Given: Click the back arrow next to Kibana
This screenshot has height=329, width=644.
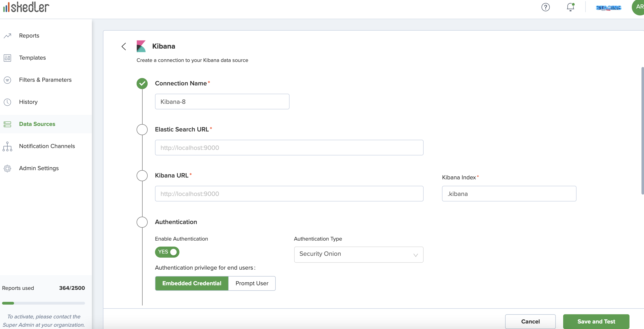Looking at the screenshot, I should [124, 46].
